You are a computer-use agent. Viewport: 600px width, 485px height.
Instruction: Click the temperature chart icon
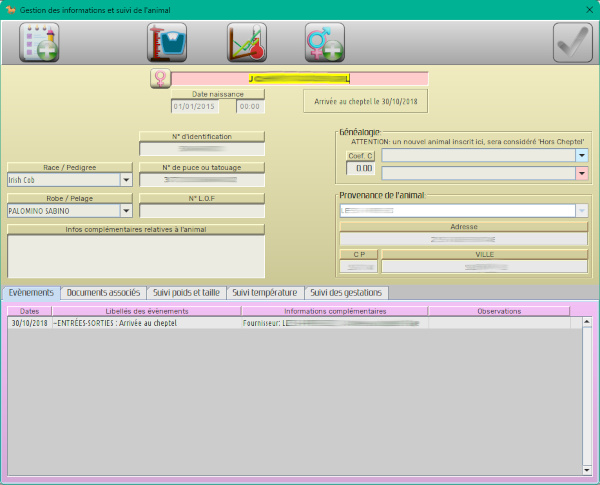coord(246,43)
